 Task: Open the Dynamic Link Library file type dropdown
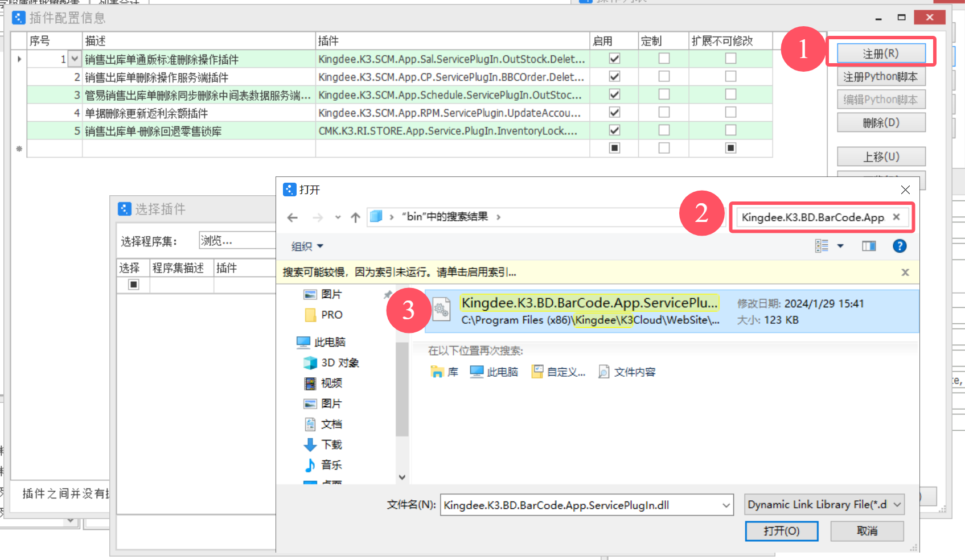[x=824, y=505]
